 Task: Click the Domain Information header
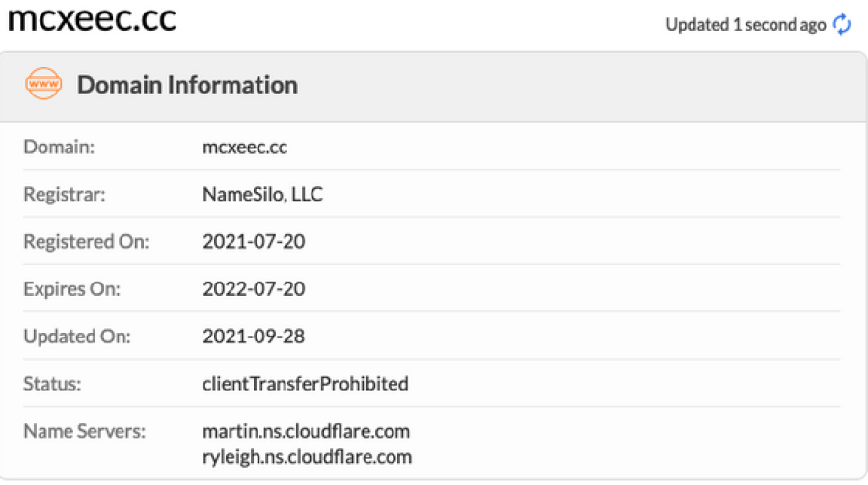(187, 85)
